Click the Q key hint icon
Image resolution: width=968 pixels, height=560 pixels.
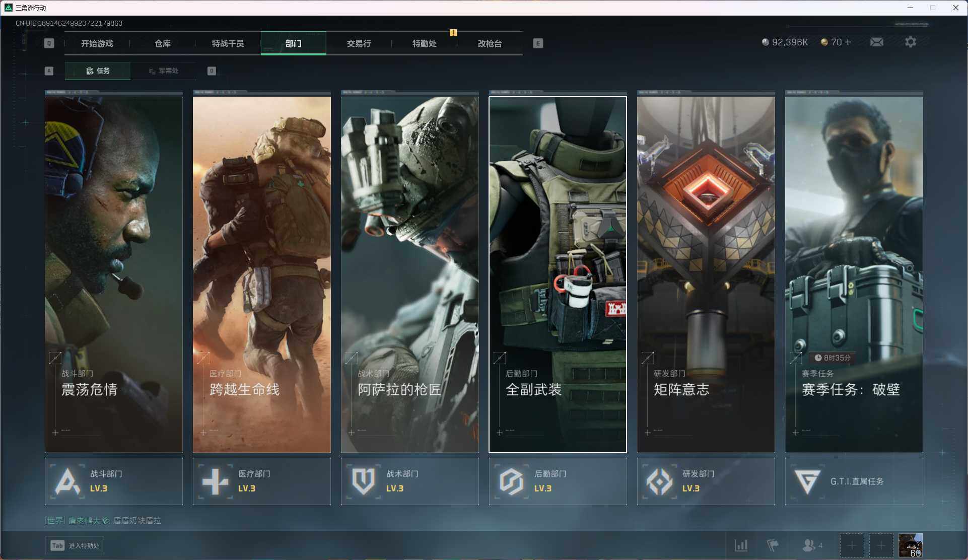click(x=49, y=43)
